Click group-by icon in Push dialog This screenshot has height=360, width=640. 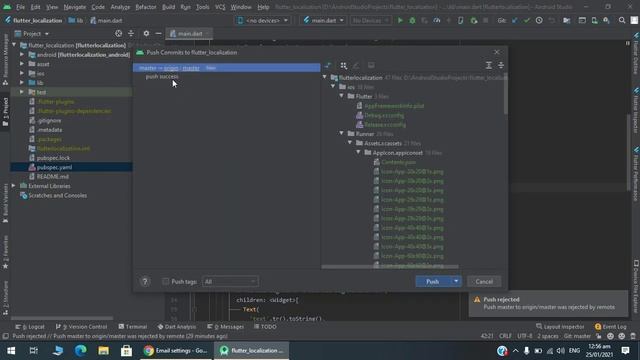tap(344, 65)
